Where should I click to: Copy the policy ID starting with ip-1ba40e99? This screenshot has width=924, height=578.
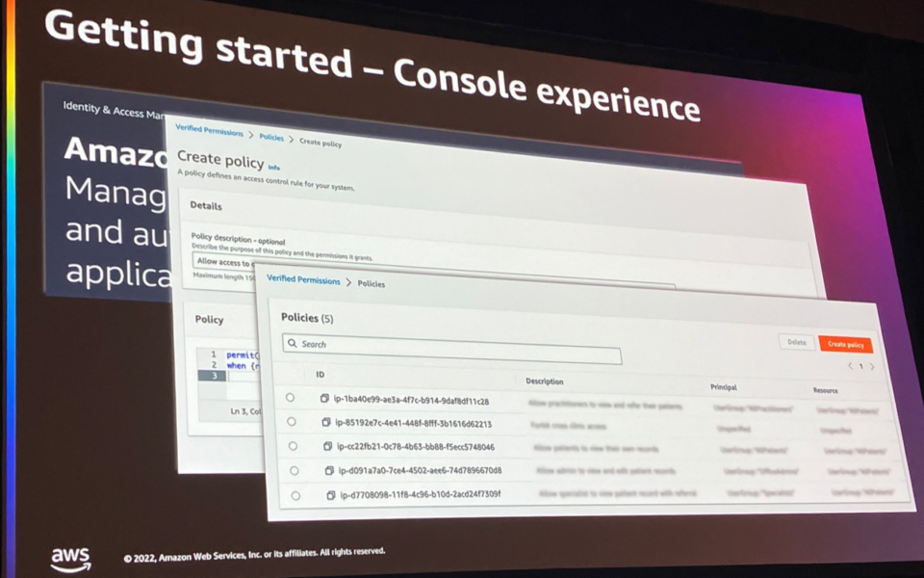pyautogui.click(x=324, y=399)
